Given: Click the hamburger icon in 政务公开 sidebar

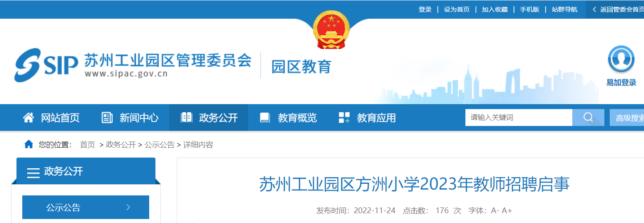Looking at the screenshot, I should 33,173.
